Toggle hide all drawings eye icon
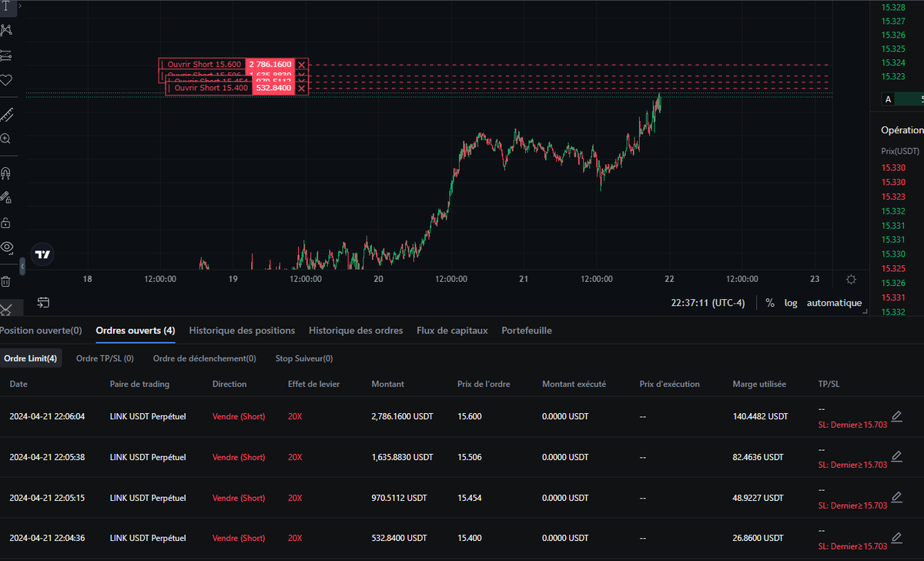The image size is (924, 561). 6,247
